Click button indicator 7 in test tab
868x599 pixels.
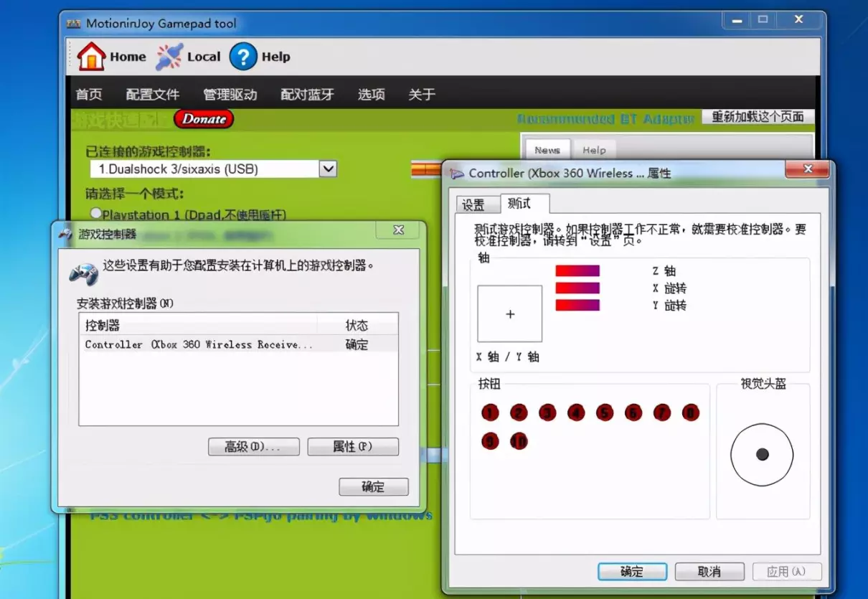[x=661, y=412]
